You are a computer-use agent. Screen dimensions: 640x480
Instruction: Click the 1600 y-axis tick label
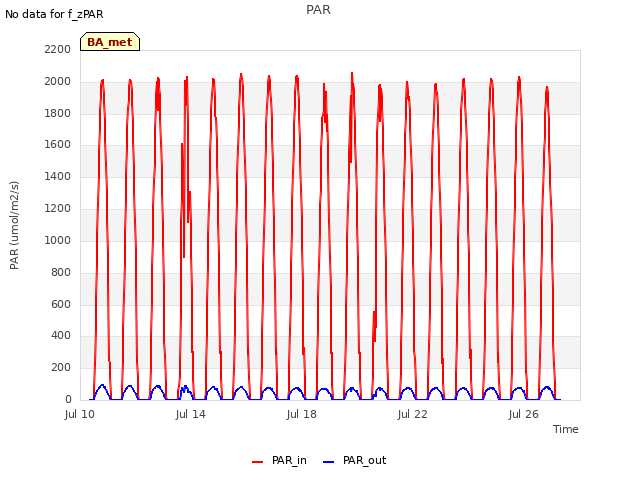[58, 144]
